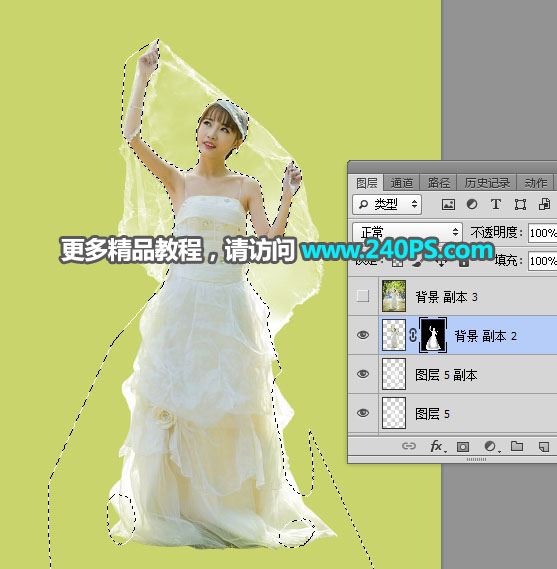Toggle the eye icon of the 图层 5 layer
The image size is (557, 569).
point(363,413)
